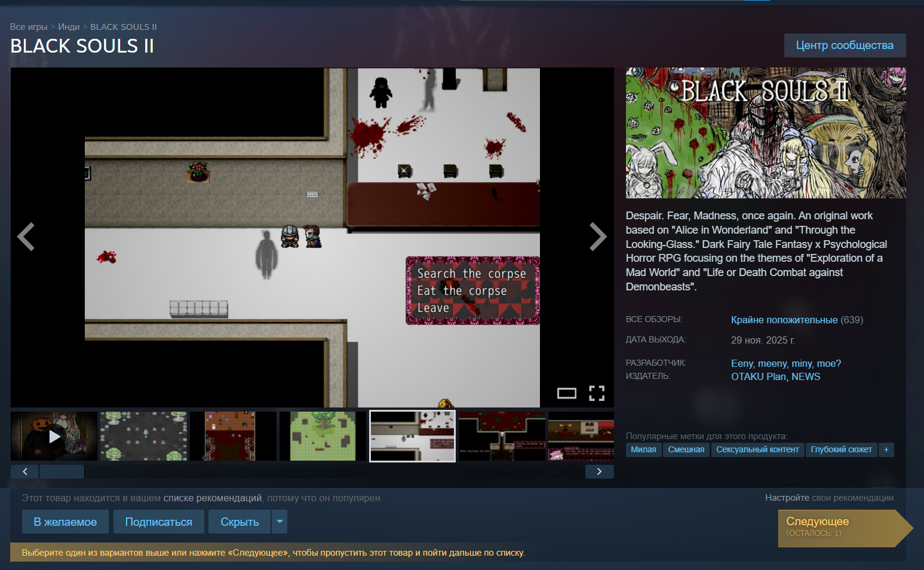Select the Сексуальный контент tag
This screenshot has width=924, height=570.
[x=757, y=450]
